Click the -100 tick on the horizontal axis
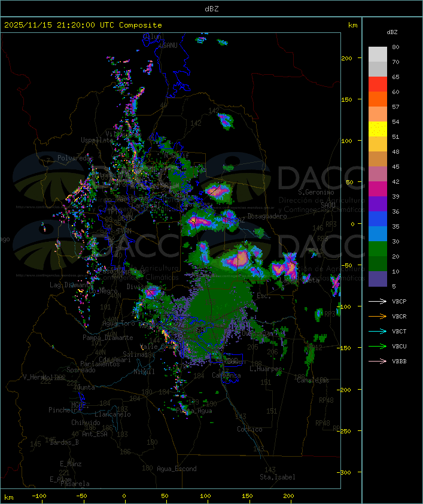 pyautogui.click(x=39, y=496)
